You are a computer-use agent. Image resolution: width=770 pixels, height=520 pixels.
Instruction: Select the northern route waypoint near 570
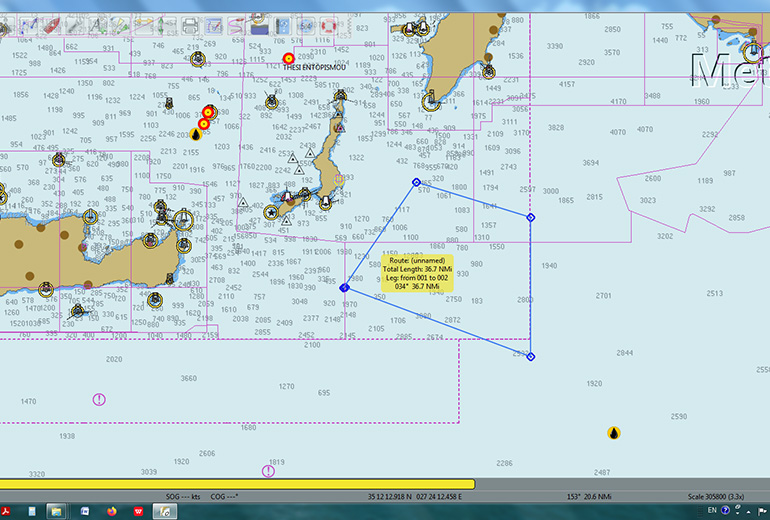pos(417,182)
